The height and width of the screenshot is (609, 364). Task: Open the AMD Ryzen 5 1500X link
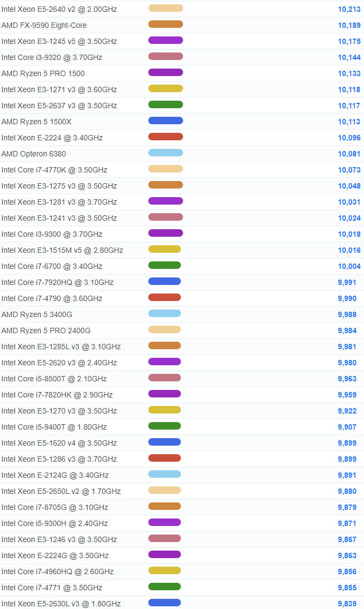tap(36, 122)
